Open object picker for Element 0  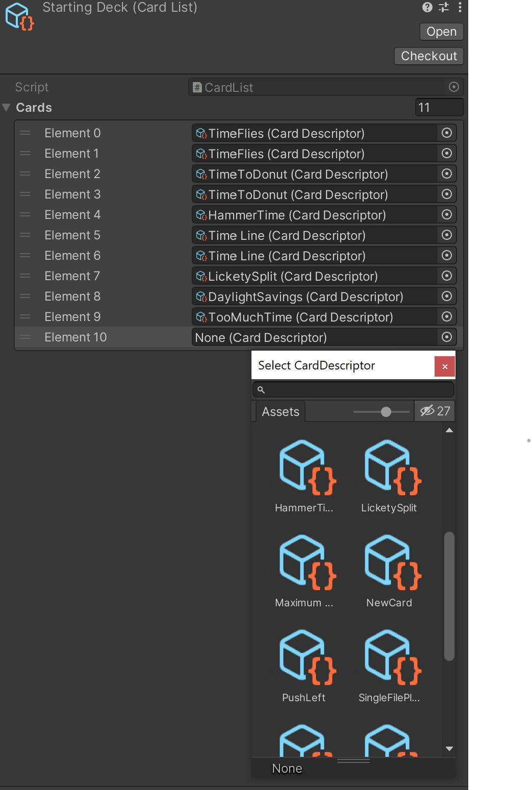point(447,133)
